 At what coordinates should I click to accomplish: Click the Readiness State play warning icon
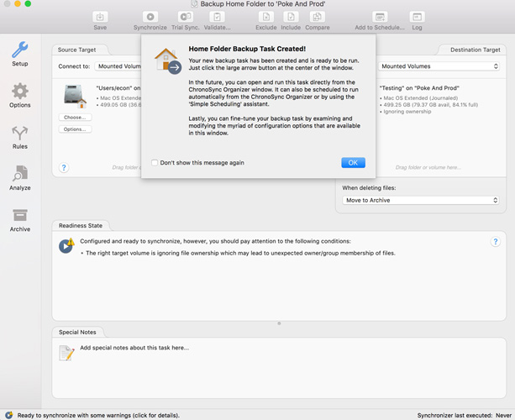(66, 245)
